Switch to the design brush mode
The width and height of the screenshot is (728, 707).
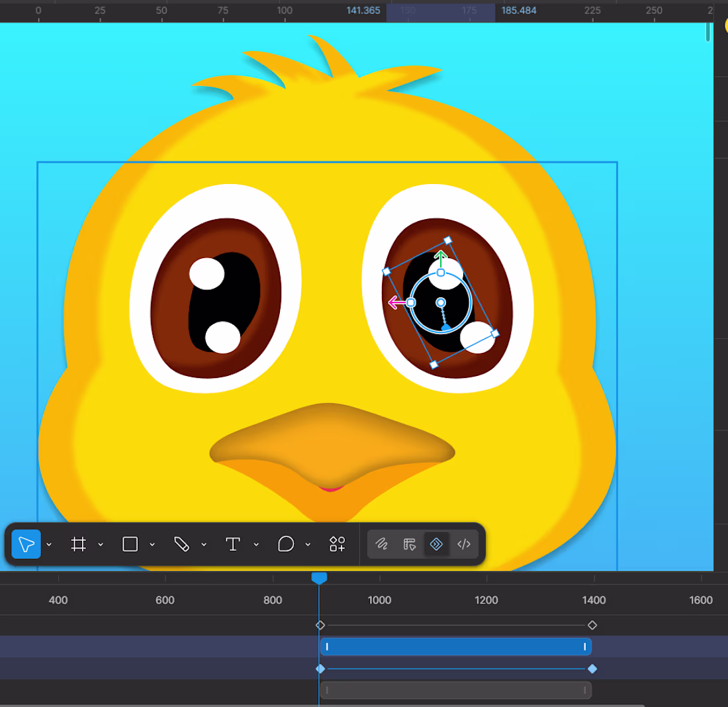pyautogui.click(x=382, y=544)
